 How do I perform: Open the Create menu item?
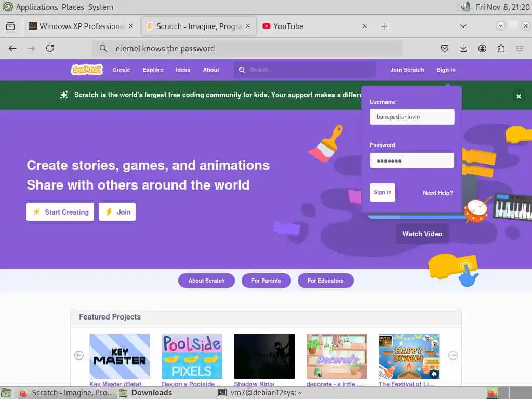[x=122, y=70]
